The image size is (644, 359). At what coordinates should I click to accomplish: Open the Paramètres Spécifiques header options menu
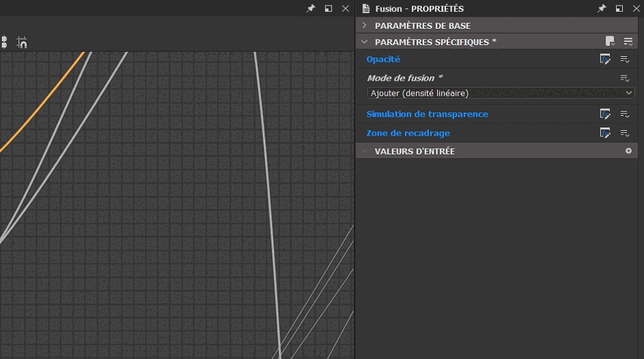click(628, 42)
